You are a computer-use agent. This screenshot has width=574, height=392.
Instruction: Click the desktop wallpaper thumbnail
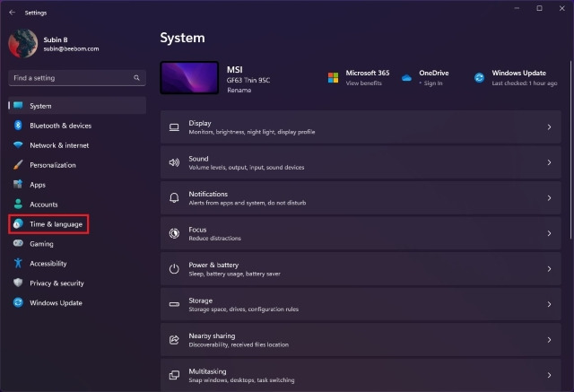189,78
